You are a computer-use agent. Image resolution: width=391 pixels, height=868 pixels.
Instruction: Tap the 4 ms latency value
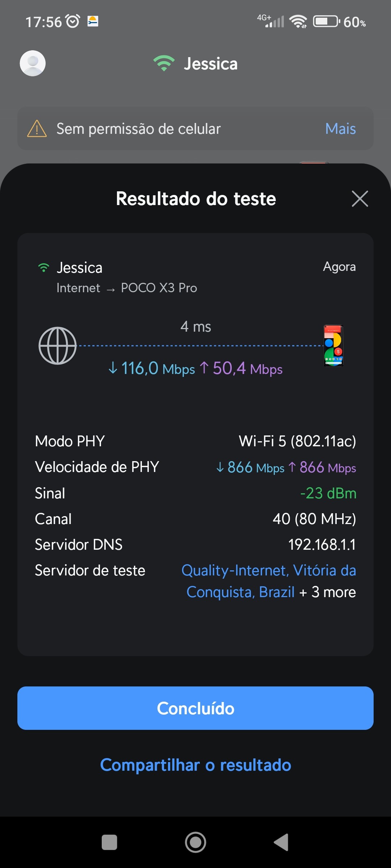(x=195, y=327)
